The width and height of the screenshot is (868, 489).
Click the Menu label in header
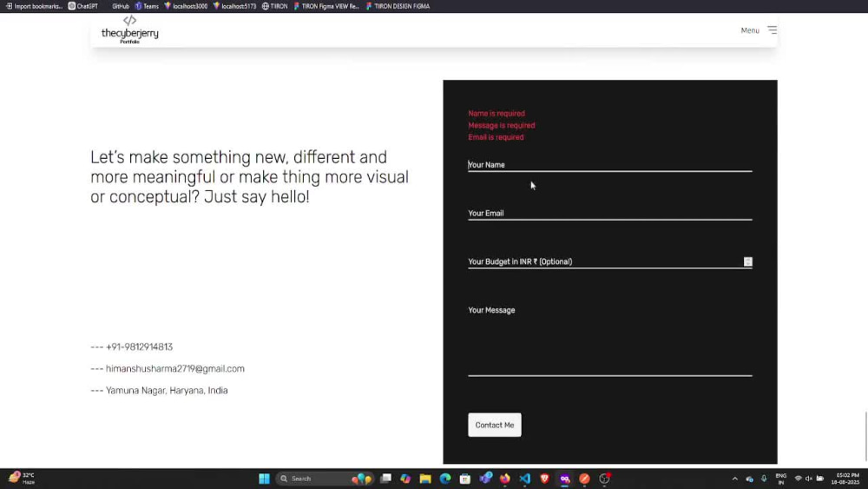[x=750, y=30]
